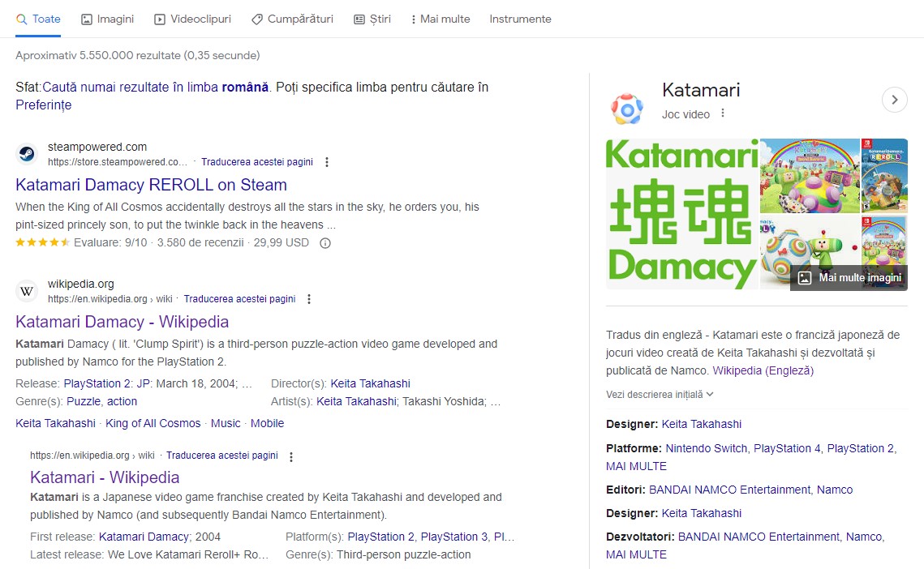The height and width of the screenshot is (569, 924).
Task: Click MAI MULTE under Dezvoltatori
Action: (637, 554)
